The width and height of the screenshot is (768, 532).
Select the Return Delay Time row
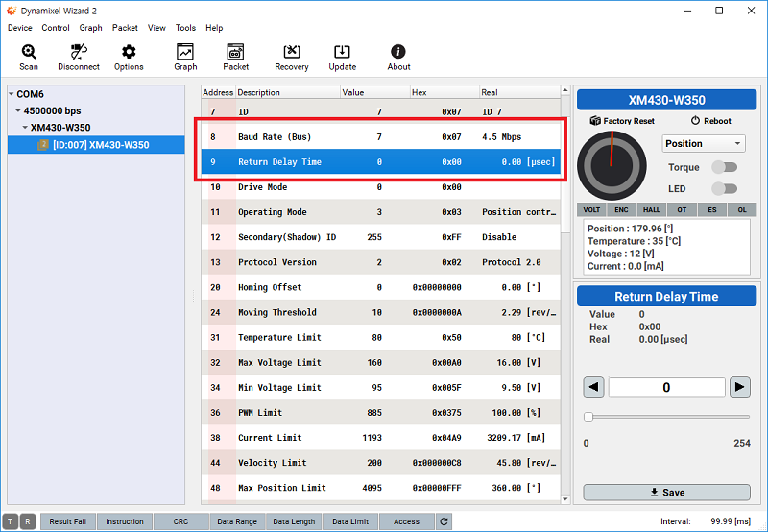(x=380, y=162)
